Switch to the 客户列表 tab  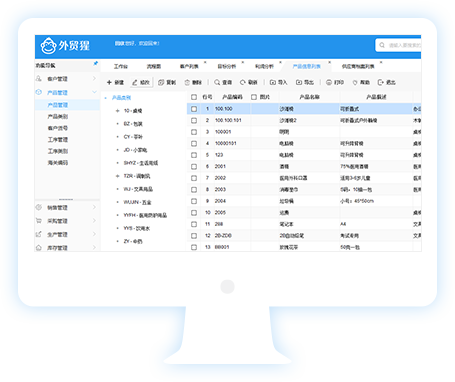point(189,66)
